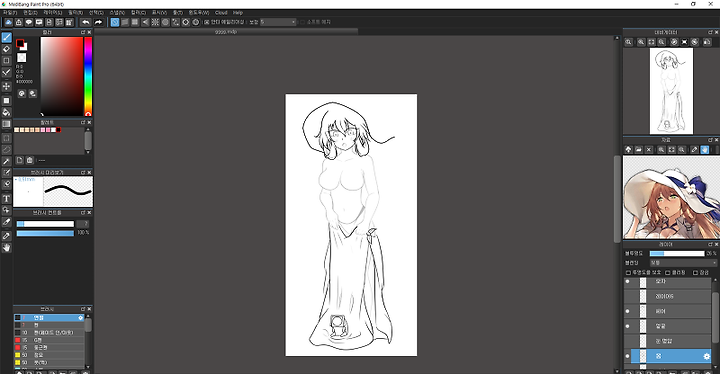The height and width of the screenshot is (374, 720).
Task: Open the Help menu
Action: point(238,13)
